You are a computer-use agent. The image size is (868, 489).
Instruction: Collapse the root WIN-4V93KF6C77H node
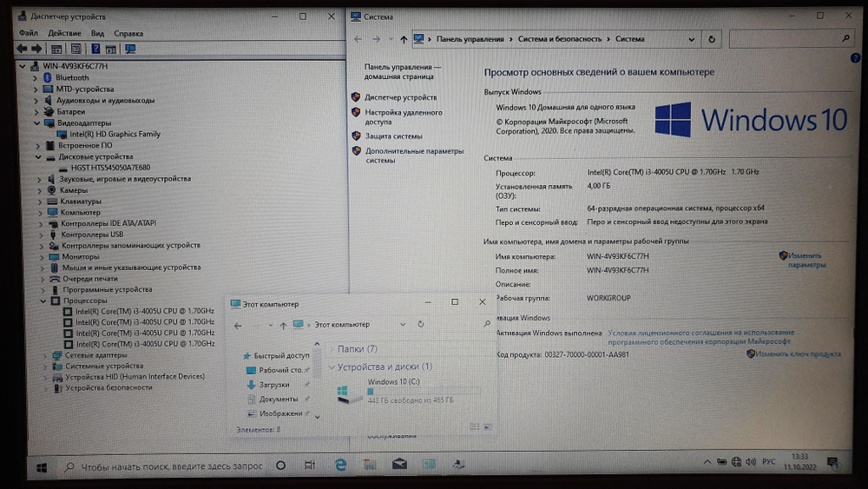(x=23, y=66)
